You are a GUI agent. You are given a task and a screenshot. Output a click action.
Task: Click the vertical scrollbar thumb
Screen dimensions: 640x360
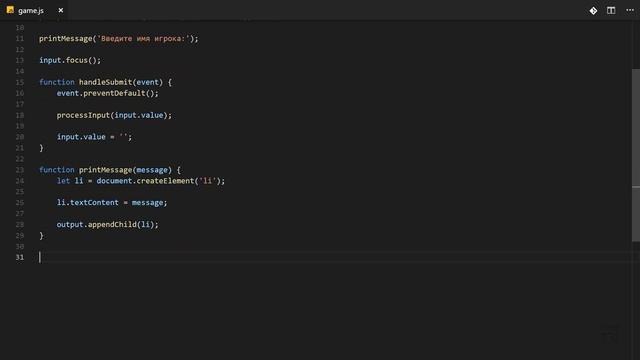[636, 155]
